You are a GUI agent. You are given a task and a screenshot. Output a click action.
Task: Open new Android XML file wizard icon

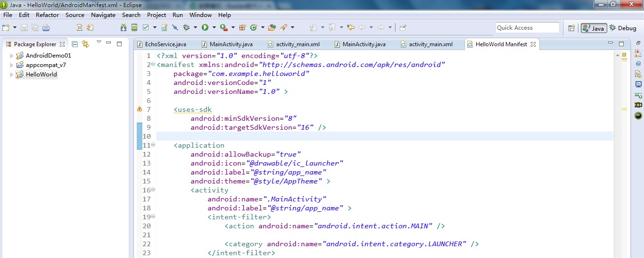click(x=164, y=28)
